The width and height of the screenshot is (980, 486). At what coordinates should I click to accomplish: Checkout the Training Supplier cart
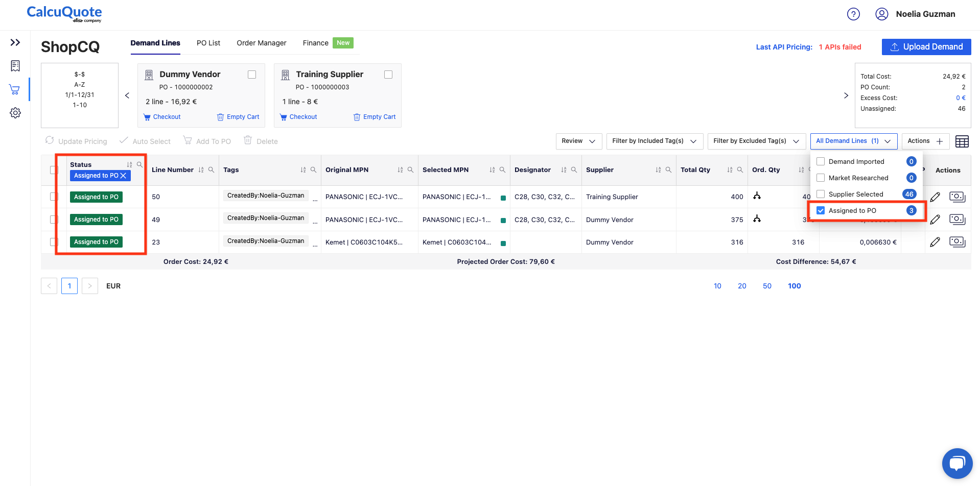click(298, 117)
